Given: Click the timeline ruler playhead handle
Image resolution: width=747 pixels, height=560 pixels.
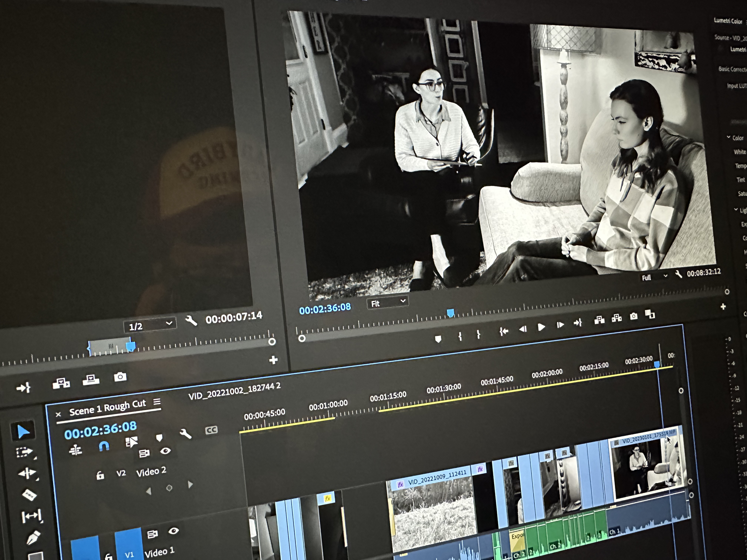Looking at the screenshot, I should coord(657,364).
